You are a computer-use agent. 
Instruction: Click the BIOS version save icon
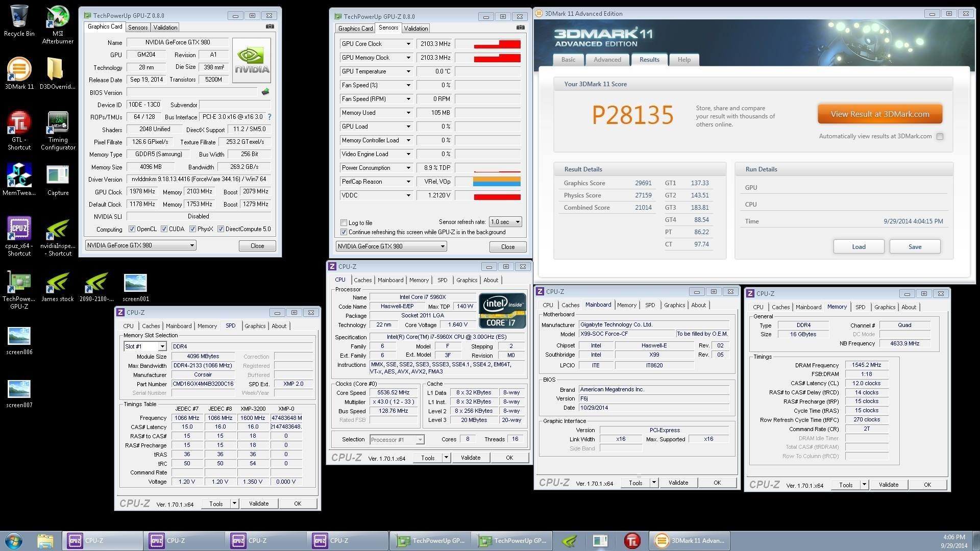pos(265,92)
